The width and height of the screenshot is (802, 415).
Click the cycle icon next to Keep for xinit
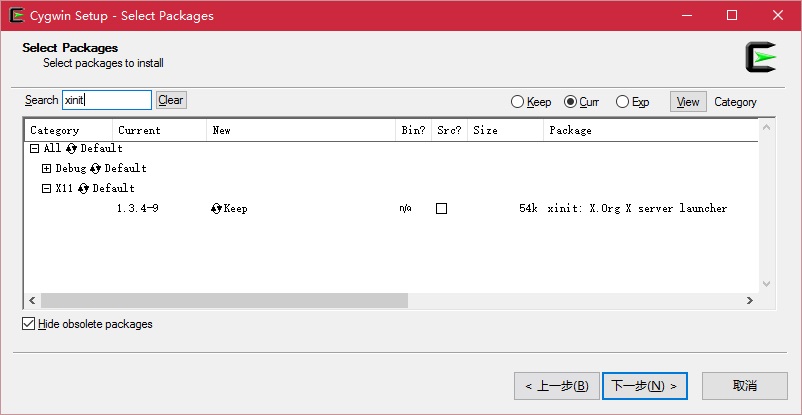point(216,208)
